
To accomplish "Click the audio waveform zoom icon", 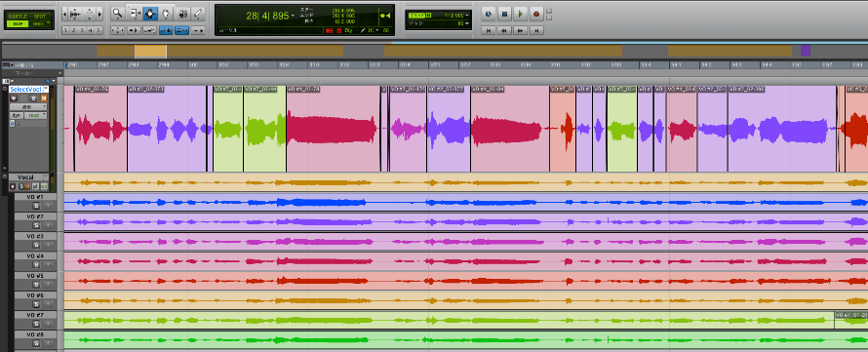I will click(75, 14).
